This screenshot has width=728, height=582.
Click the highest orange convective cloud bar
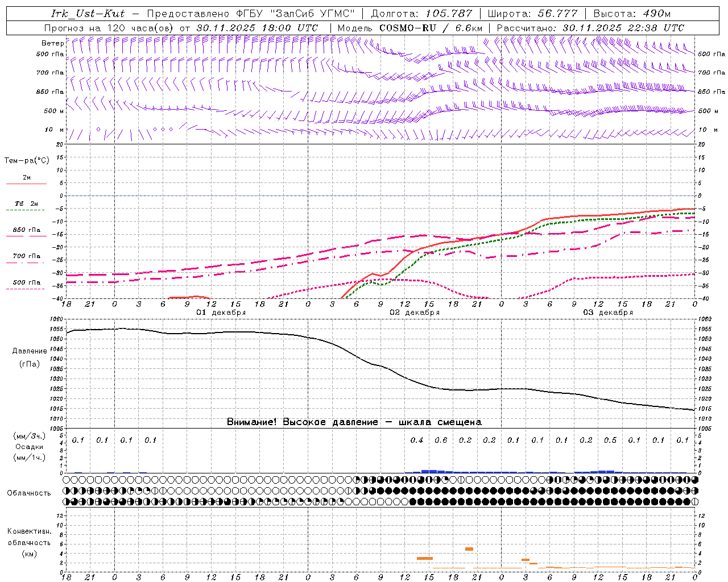point(469,549)
